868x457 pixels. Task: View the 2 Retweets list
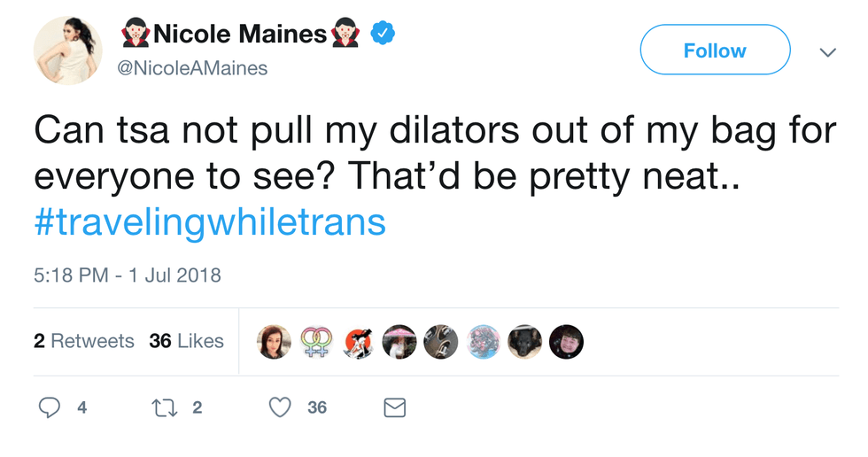click(x=84, y=341)
